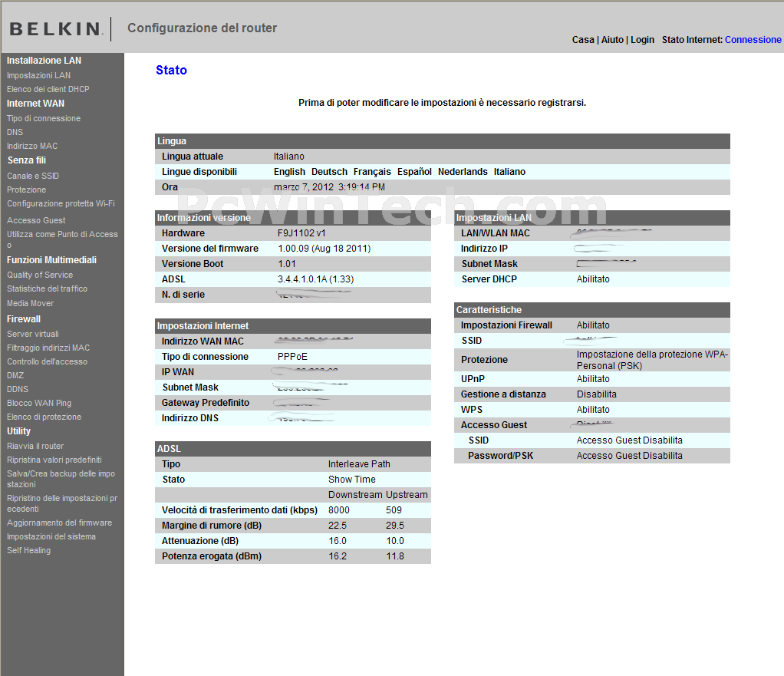Open Aggiornamento del firmware page
Screen dimensions: 784x676
(x=60, y=523)
